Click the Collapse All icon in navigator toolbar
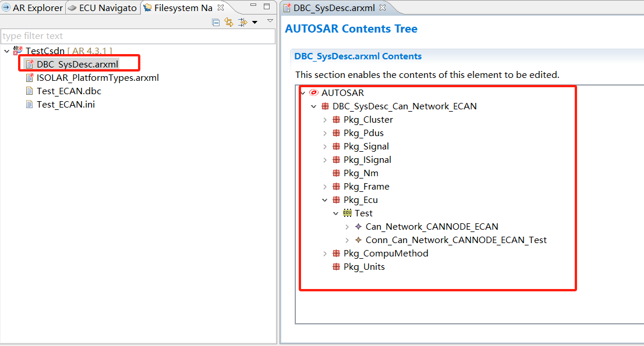The image size is (644, 346). [x=216, y=22]
